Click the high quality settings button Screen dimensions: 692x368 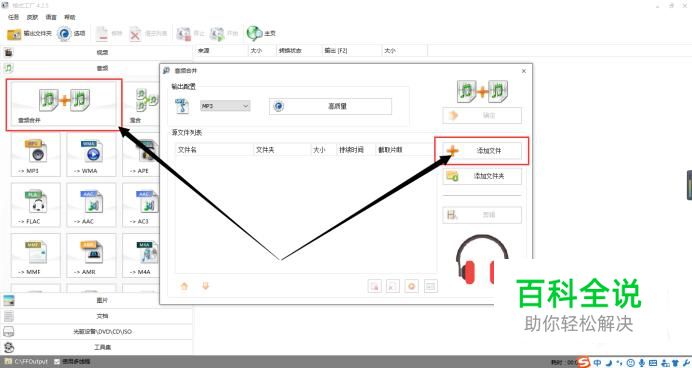coord(330,106)
